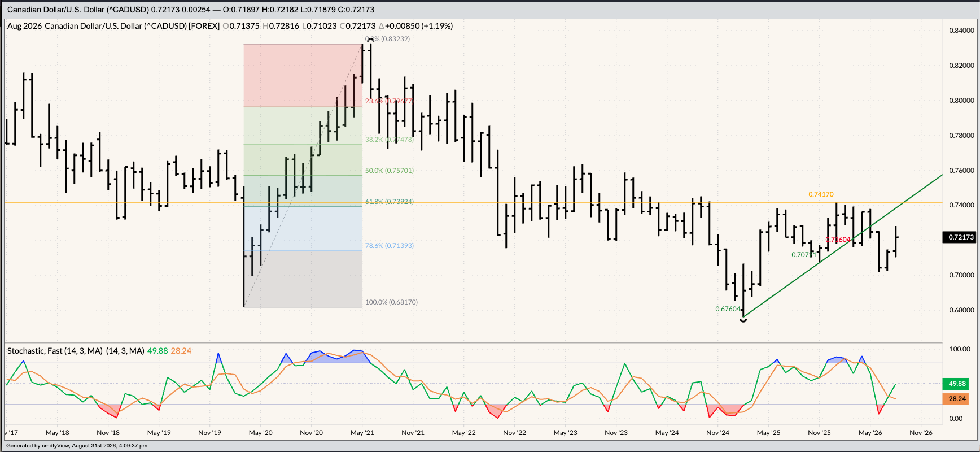
Task: Click the May '21 date on time axis
Action: 362,433
